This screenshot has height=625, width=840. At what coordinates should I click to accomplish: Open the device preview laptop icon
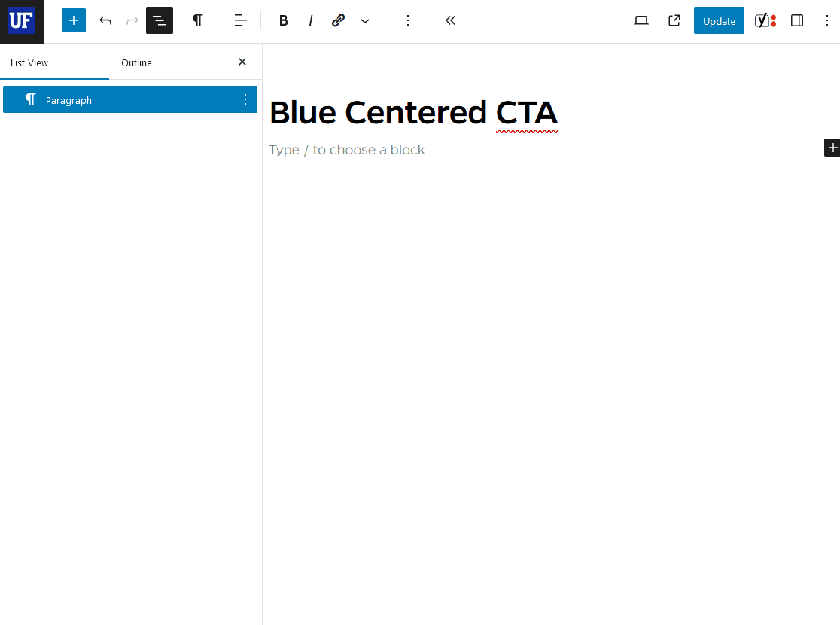(x=641, y=20)
